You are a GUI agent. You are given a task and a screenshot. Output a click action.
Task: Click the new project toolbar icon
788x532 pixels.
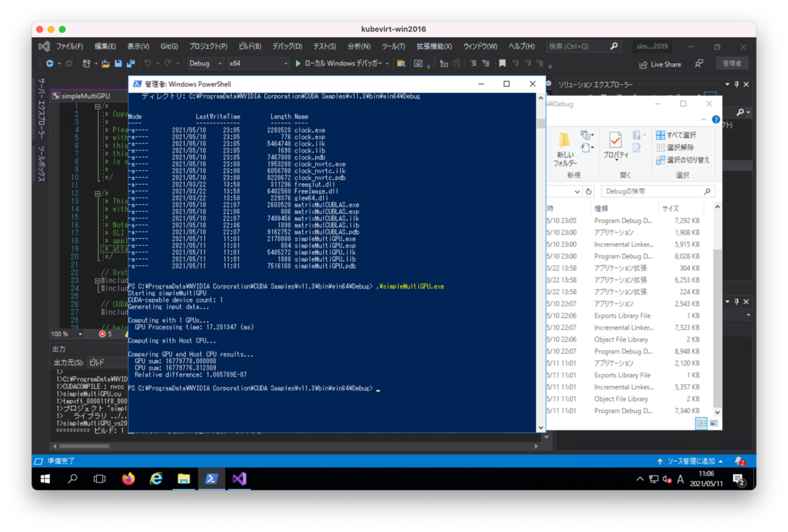[87, 64]
